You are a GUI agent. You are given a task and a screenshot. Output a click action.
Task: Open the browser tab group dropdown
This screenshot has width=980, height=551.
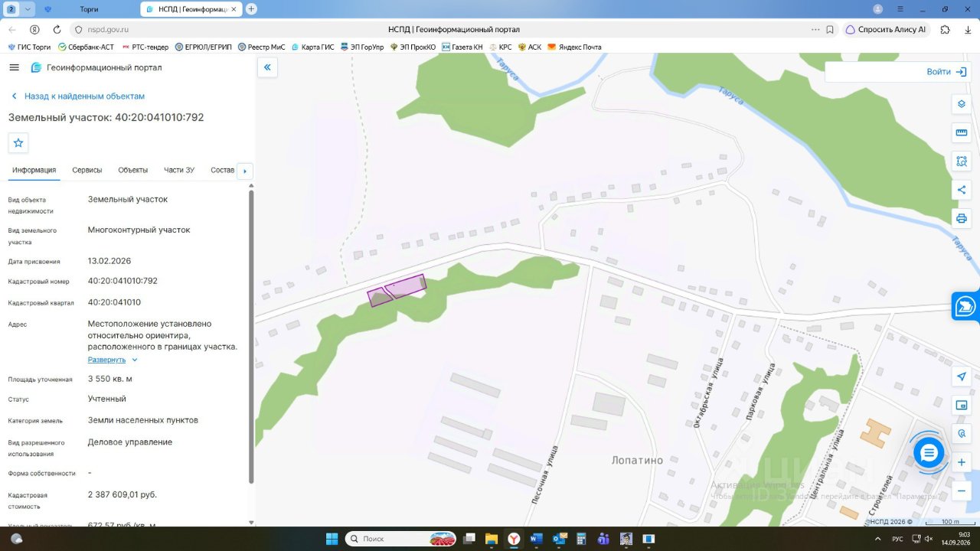[x=28, y=9]
